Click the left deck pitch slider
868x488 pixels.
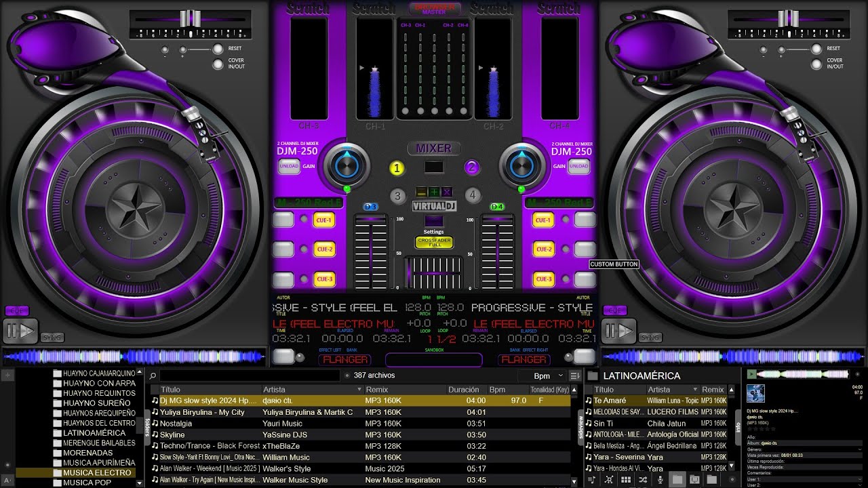191,18
